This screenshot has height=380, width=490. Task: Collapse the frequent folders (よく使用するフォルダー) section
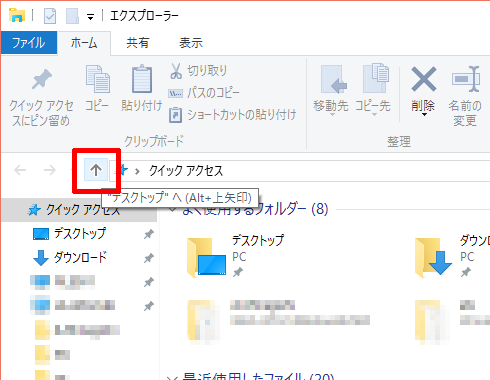click(x=173, y=209)
